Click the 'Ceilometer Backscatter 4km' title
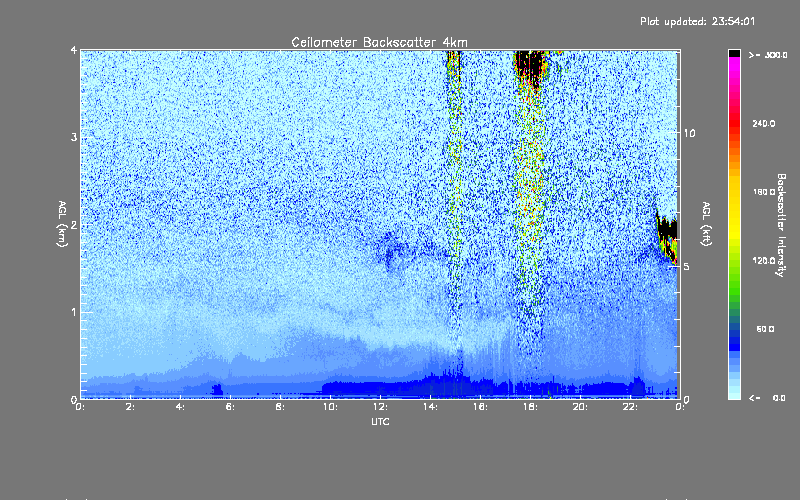This screenshot has height=500, width=800. pyautogui.click(x=379, y=42)
